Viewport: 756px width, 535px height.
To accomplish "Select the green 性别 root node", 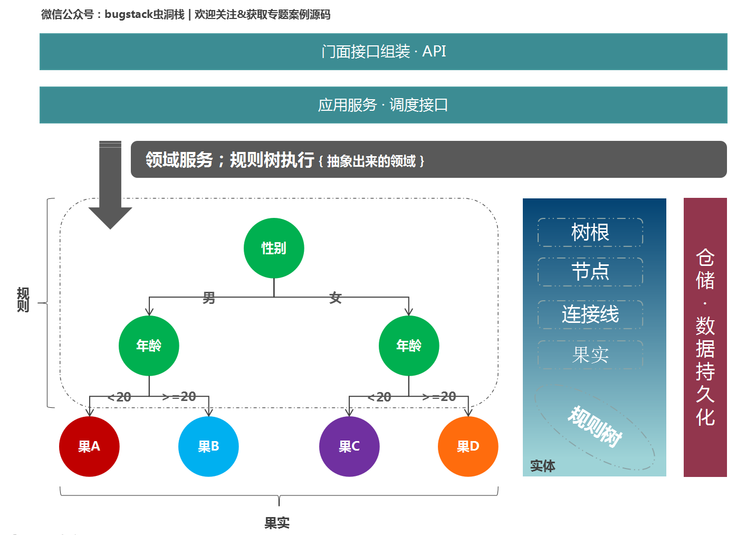I will [274, 247].
